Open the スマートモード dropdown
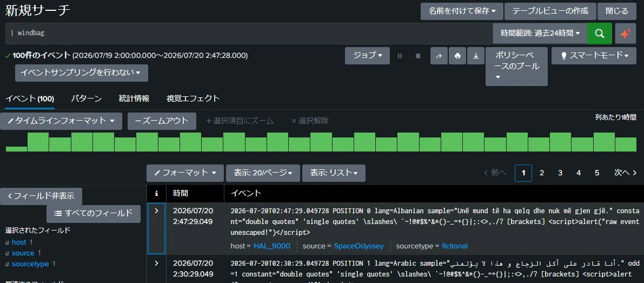The image size is (644, 283). click(594, 55)
